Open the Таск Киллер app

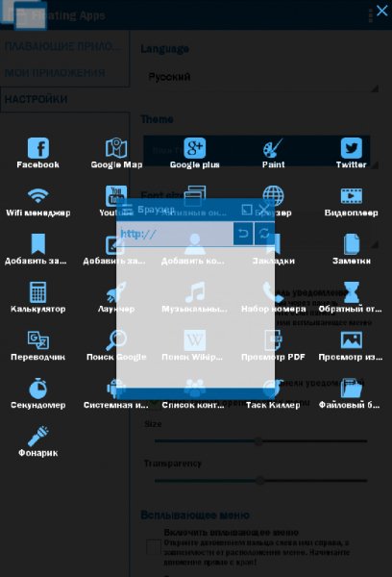point(273,393)
